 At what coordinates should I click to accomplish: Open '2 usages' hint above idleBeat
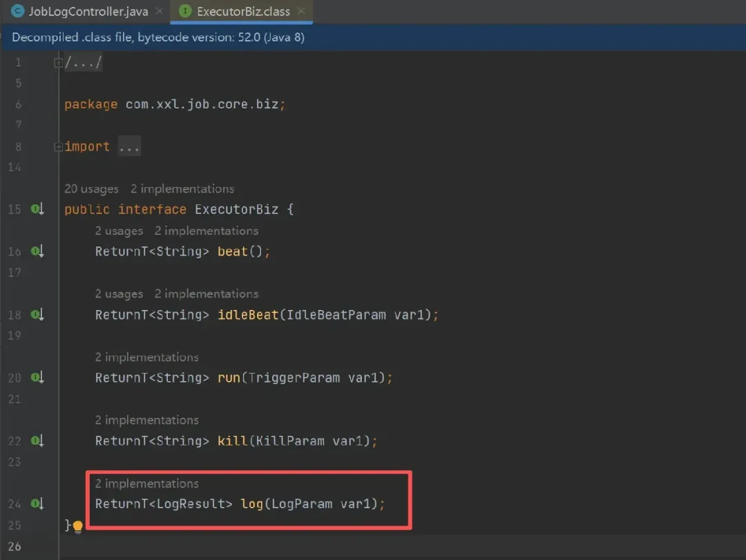[x=119, y=293]
